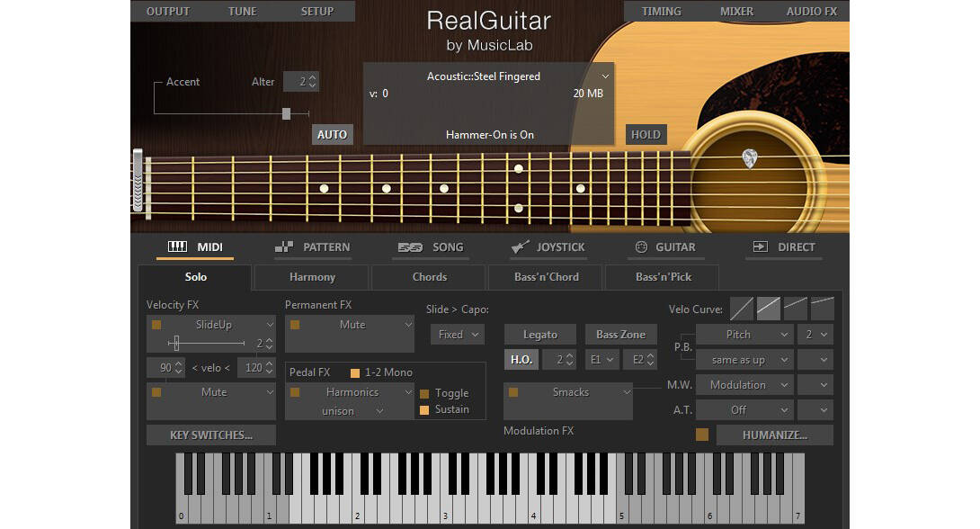Toggle the Velocity FX Mute checkbox

156,392
